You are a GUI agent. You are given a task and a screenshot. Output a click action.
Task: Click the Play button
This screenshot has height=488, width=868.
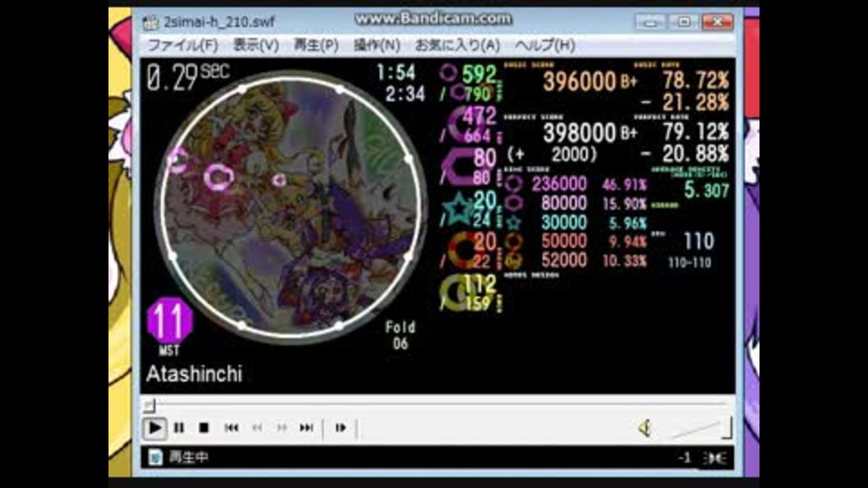155,427
